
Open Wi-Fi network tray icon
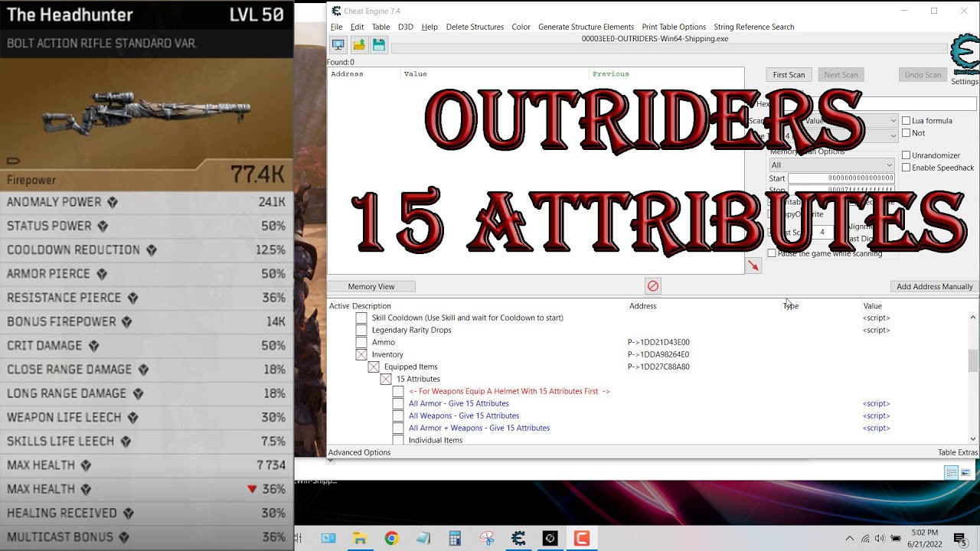coord(865,538)
